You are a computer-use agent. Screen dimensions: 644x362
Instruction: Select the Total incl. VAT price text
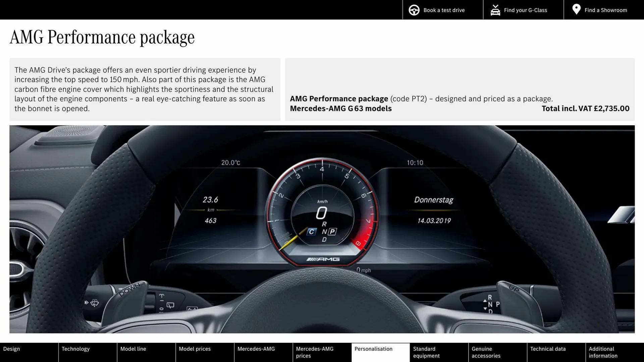click(x=585, y=108)
